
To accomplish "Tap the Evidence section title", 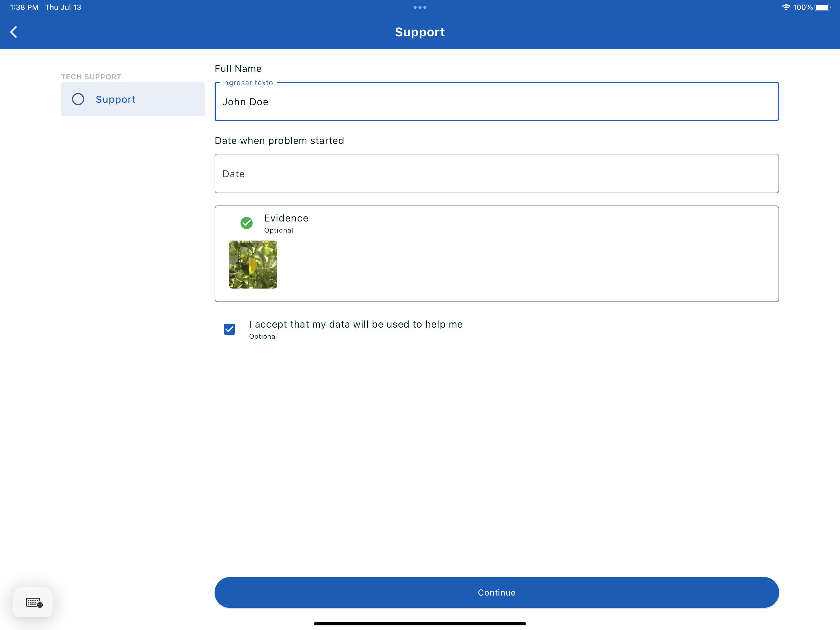I will (x=286, y=218).
